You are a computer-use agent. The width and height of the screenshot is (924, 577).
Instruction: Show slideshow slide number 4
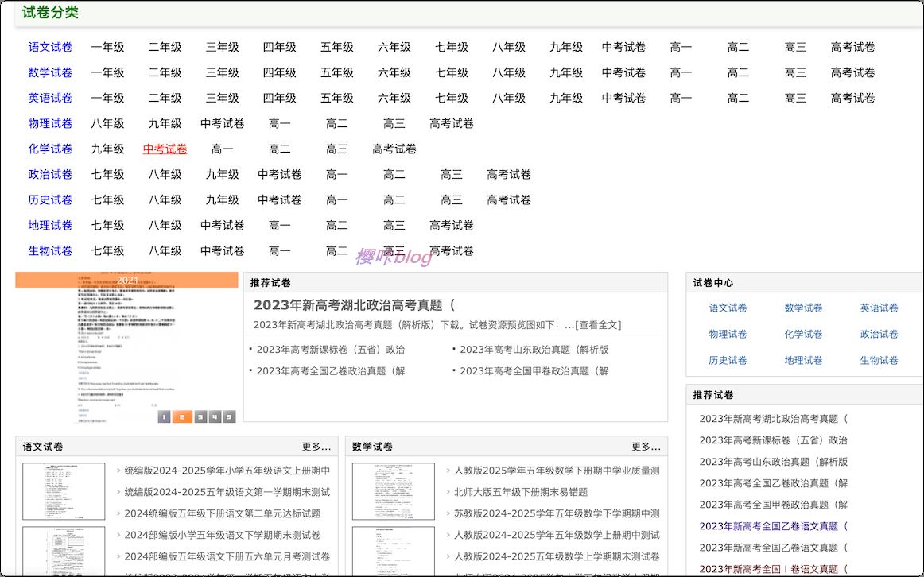pyautogui.click(x=215, y=416)
